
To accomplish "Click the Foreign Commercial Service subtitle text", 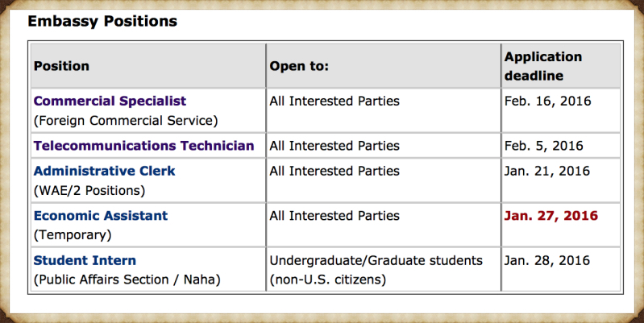I will click(x=126, y=121).
